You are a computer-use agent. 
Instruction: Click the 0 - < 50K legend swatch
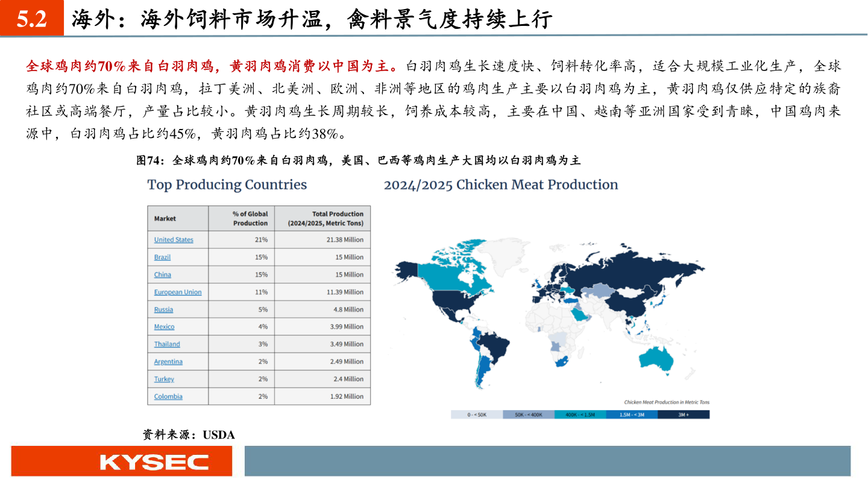coord(477,414)
